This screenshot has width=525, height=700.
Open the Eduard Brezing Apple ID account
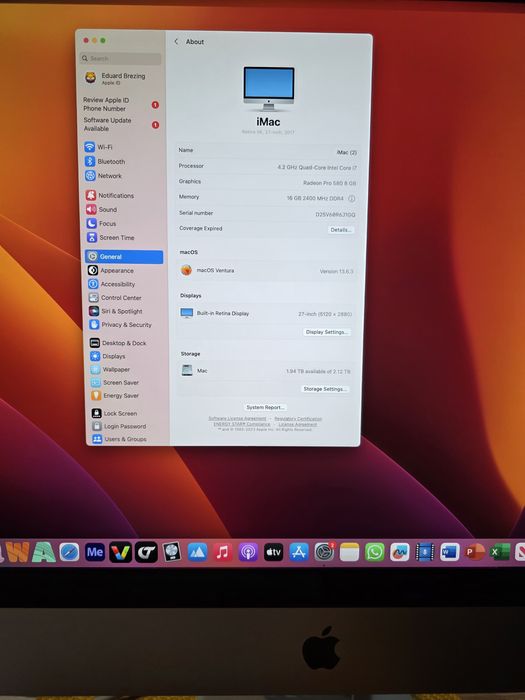click(x=116, y=79)
